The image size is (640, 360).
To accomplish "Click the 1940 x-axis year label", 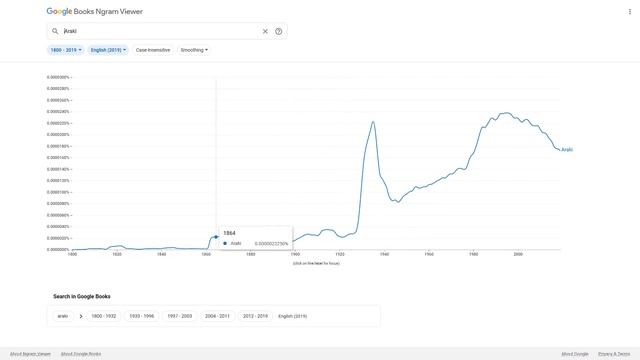I will pyautogui.click(x=384, y=254).
